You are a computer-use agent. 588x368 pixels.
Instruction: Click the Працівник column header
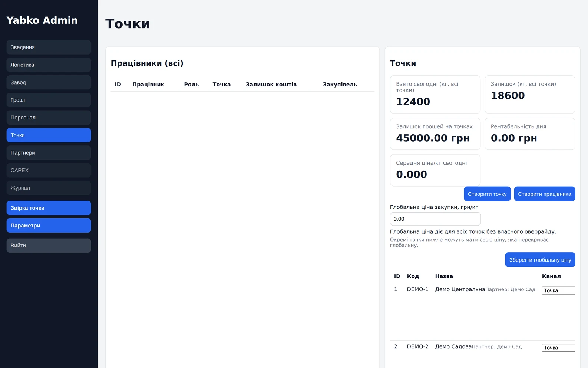pyautogui.click(x=148, y=85)
